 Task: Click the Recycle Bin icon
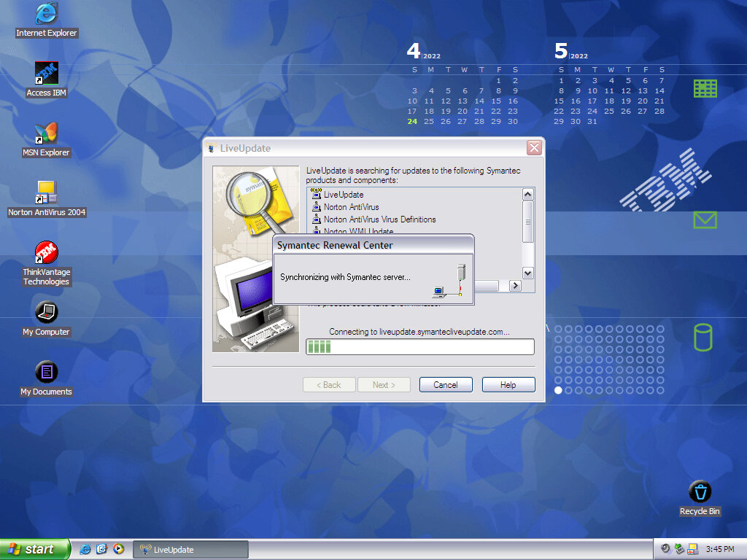[x=700, y=492]
